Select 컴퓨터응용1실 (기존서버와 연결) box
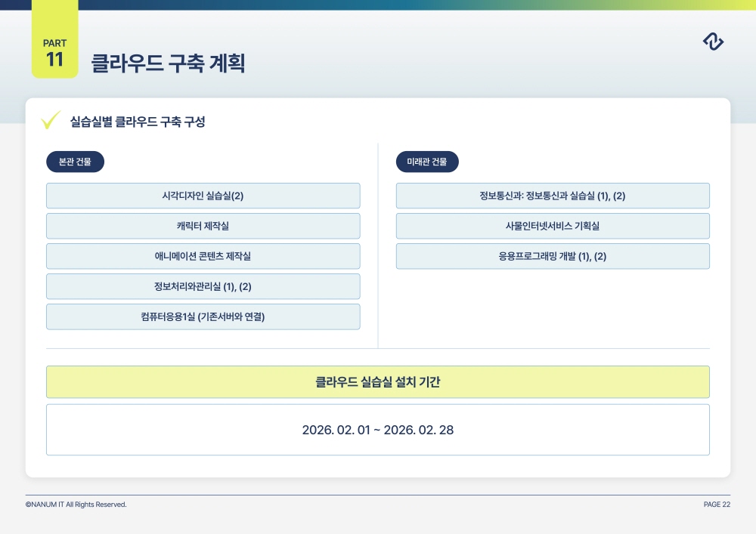The image size is (756, 534). 203,316
